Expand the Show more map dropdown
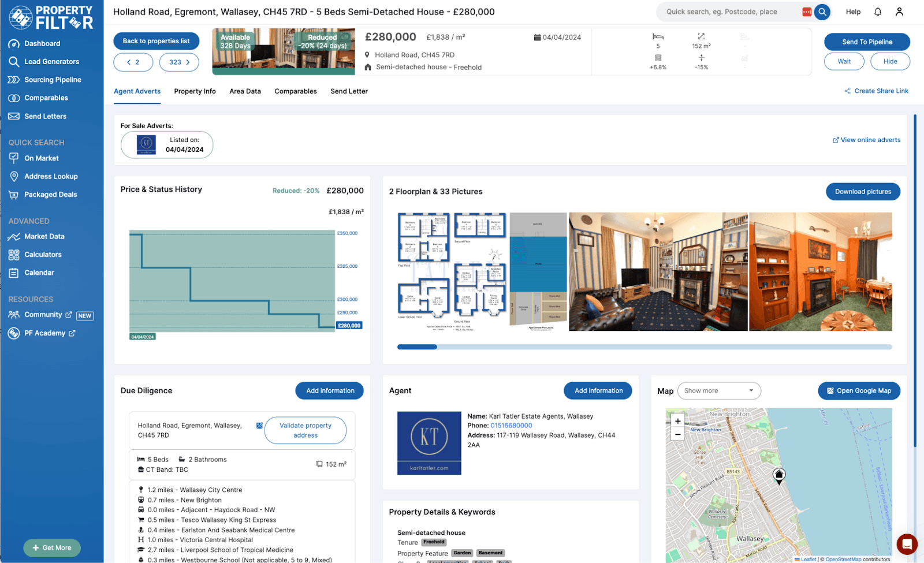This screenshot has width=924, height=563. click(719, 391)
